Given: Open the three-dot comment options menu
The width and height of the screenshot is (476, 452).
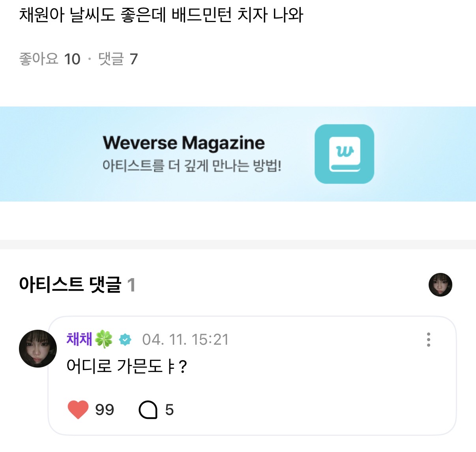Looking at the screenshot, I should 429,340.
